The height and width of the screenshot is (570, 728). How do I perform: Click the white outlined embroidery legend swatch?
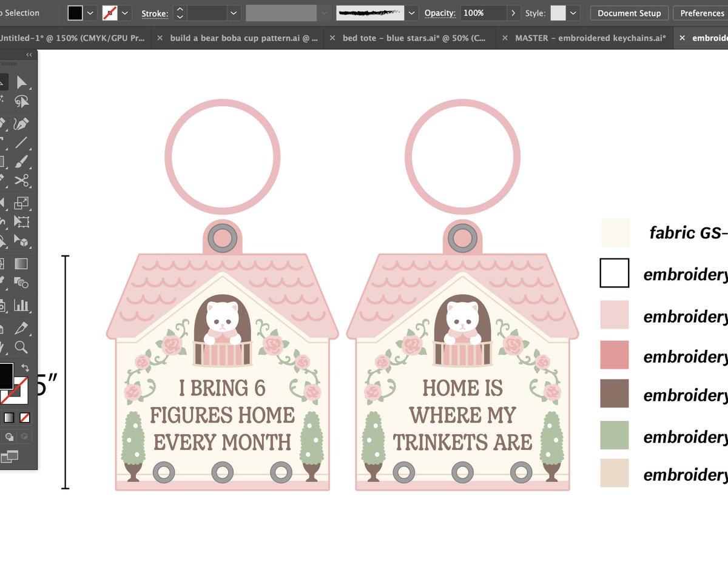(615, 273)
